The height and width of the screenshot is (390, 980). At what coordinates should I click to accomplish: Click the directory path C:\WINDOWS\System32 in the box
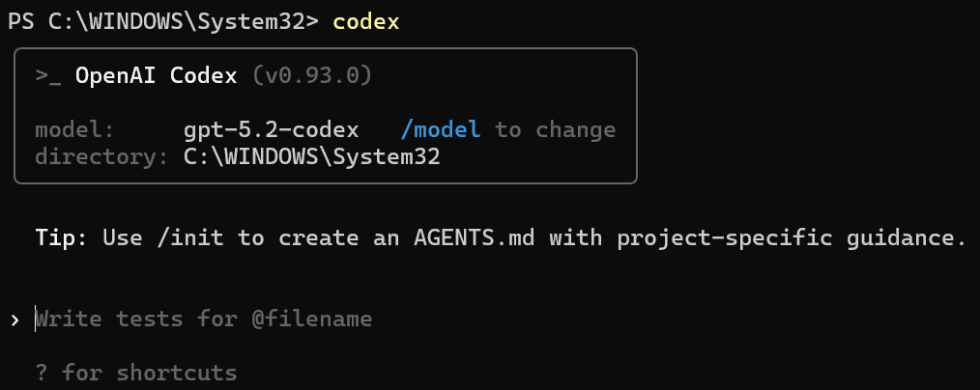click(311, 156)
